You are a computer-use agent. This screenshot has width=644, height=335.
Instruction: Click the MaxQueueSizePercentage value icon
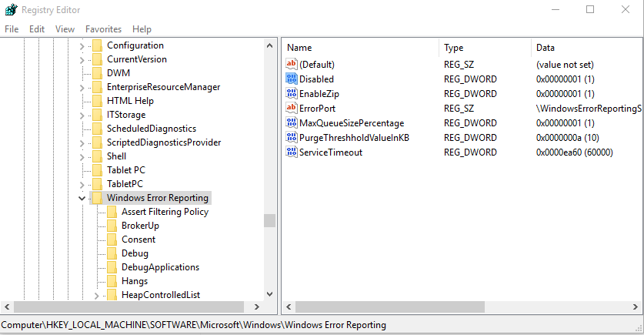[292, 122]
